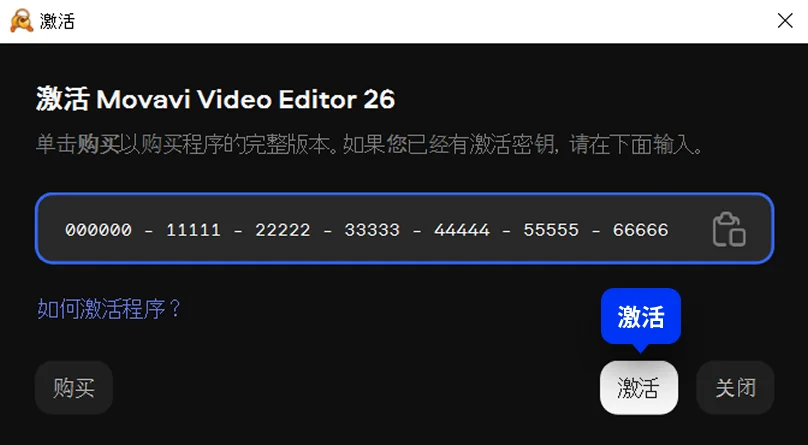
Task: Click the paste-from-clipboard icon in key field
Action: point(729,229)
